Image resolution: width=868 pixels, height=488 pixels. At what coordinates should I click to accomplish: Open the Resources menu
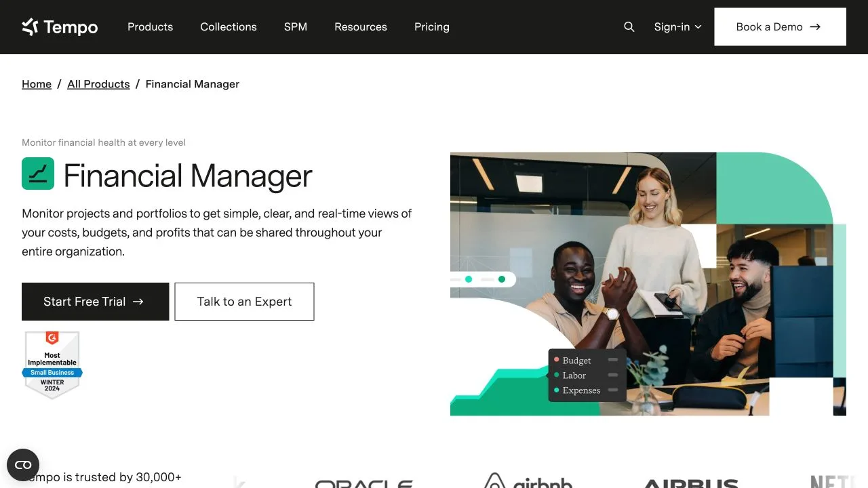(x=361, y=27)
